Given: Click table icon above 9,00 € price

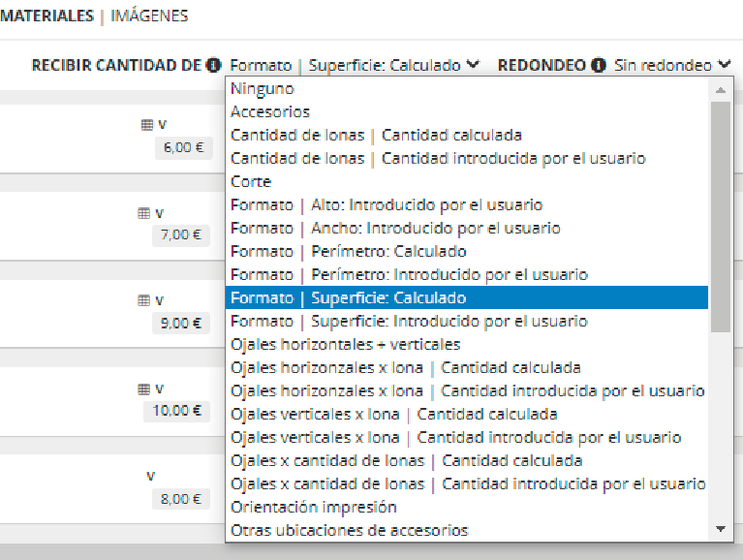Looking at the screenshot, I should [x=144, y=301].
